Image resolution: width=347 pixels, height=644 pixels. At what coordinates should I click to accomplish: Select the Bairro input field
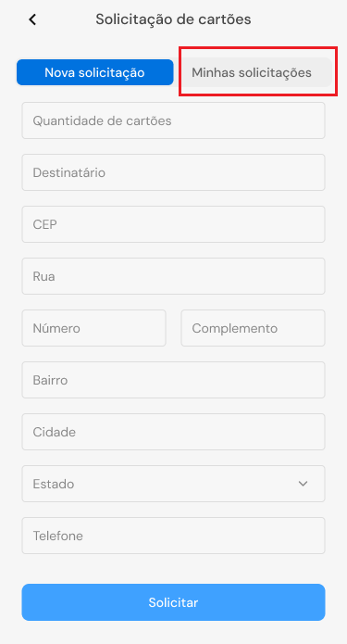[x=174, y=380]
